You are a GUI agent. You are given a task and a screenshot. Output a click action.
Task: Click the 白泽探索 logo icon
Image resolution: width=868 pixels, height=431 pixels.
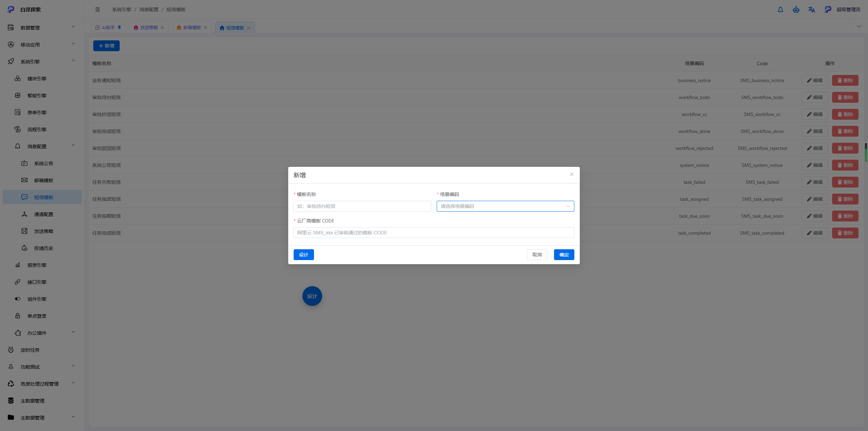(x=11, y=9)
